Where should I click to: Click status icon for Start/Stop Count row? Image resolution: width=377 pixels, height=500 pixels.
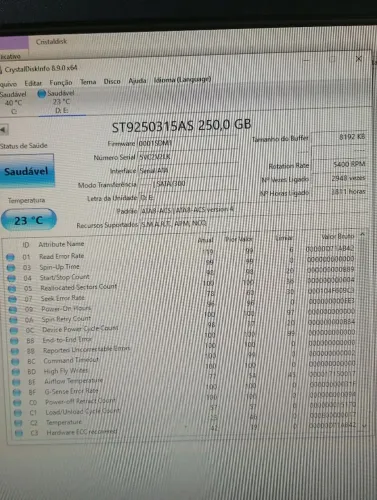[x=11, y=278]
